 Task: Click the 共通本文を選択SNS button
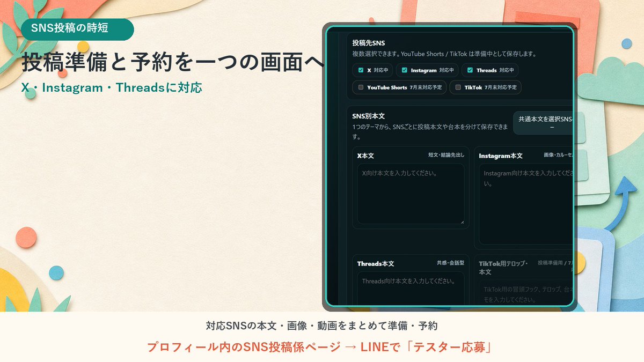[x=544, y=123]
